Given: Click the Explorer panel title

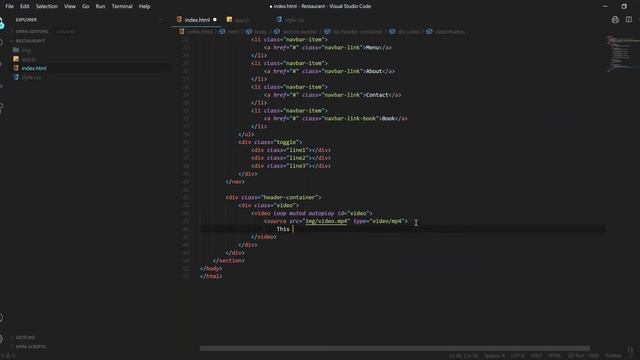Looking at the screenshot, I should (x=26, y=20).
